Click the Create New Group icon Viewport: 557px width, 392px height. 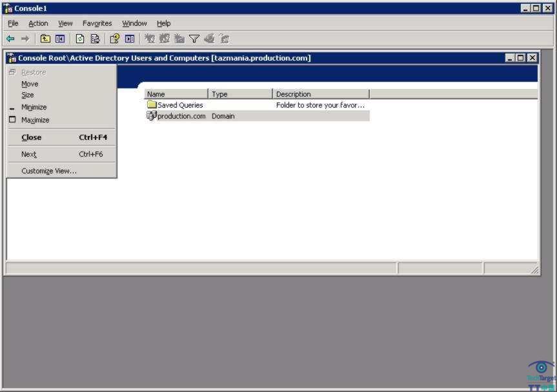[x=163, y=38]
